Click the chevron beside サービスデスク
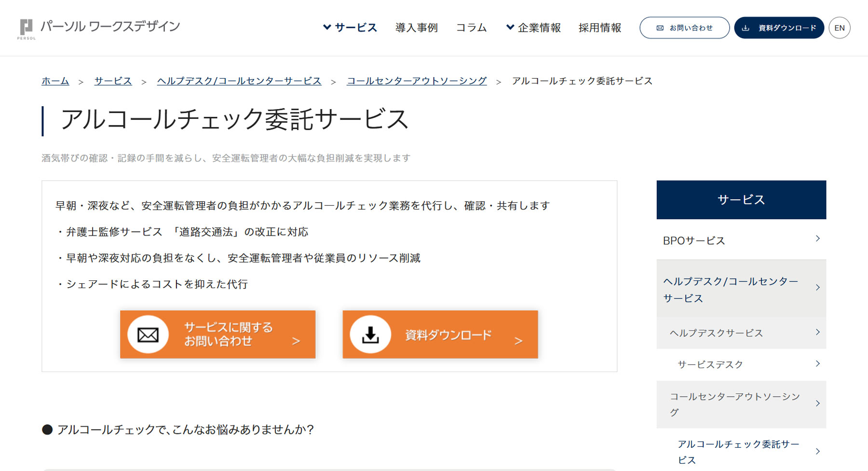 pyautogui.click(x=817, y=363)
